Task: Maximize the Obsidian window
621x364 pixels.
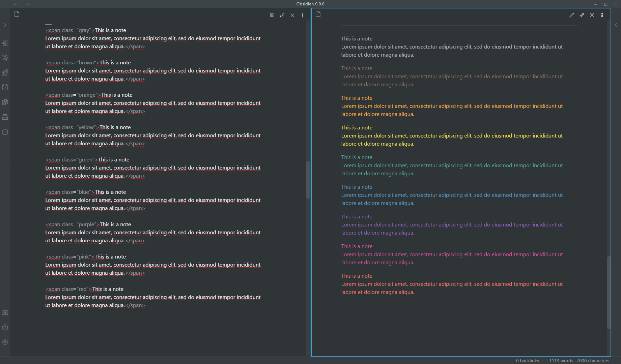Action: pos(606,4)
